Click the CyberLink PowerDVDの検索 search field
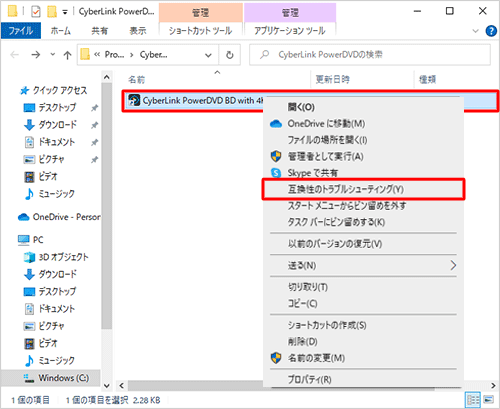 tap(370, 55)
